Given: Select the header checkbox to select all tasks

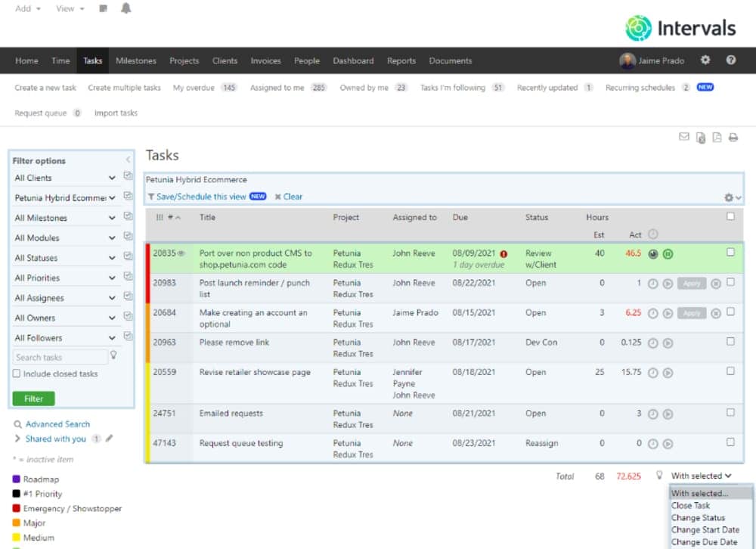Looking at the screenshot, I should [x=730, y=218].
